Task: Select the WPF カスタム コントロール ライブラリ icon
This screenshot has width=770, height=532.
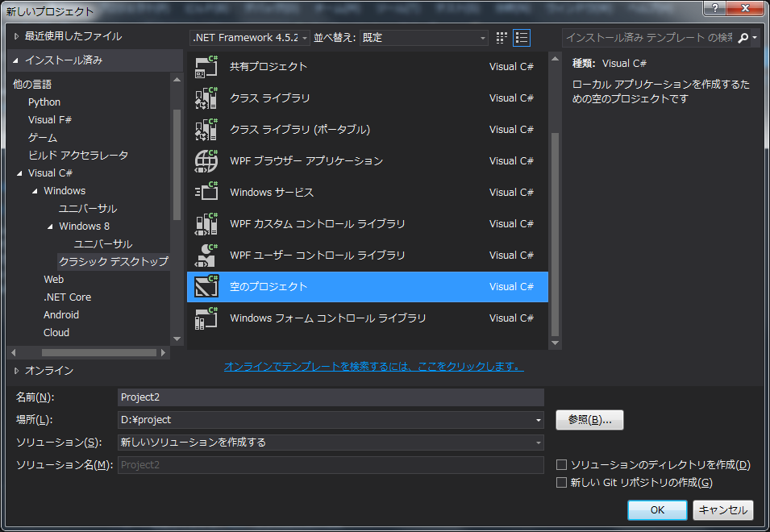Action: [x=206, y=223]
